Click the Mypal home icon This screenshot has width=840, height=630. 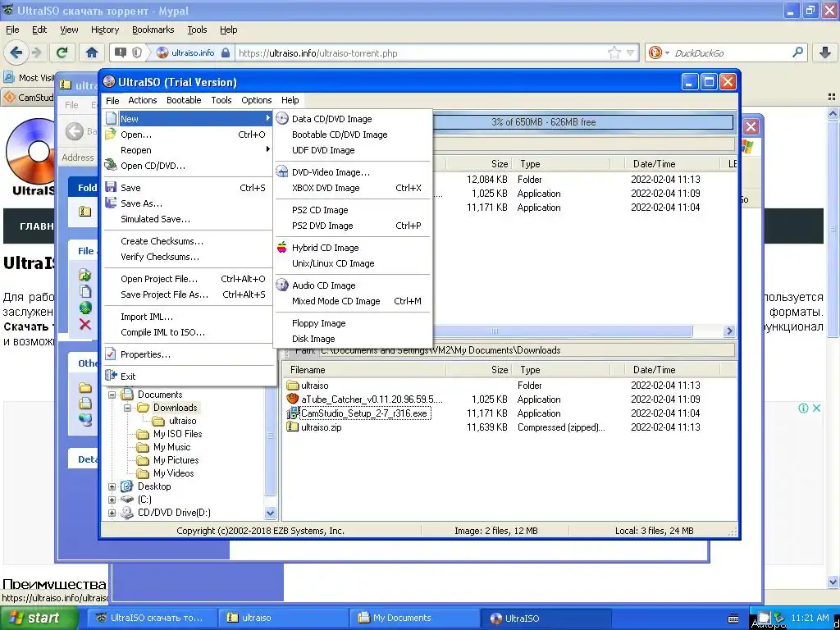point(92,52)
